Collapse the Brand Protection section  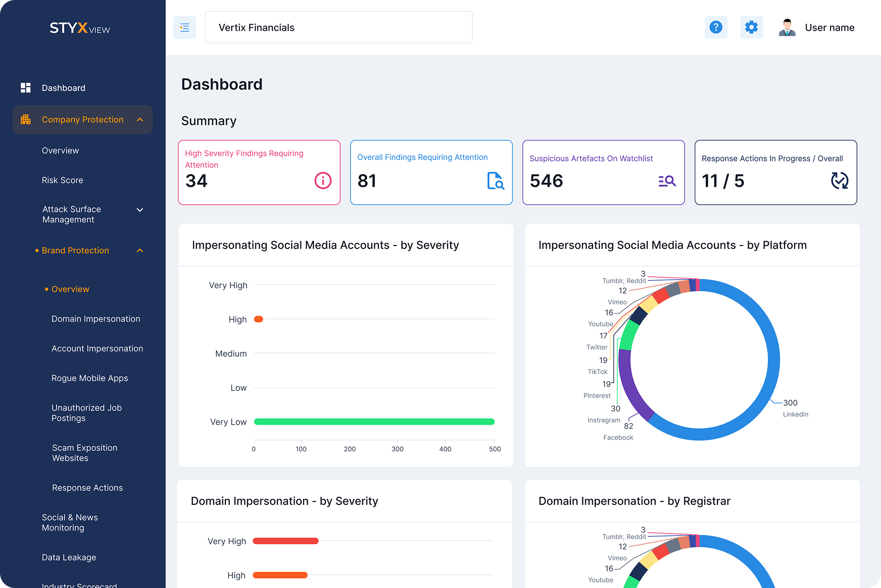click(139, 250)
